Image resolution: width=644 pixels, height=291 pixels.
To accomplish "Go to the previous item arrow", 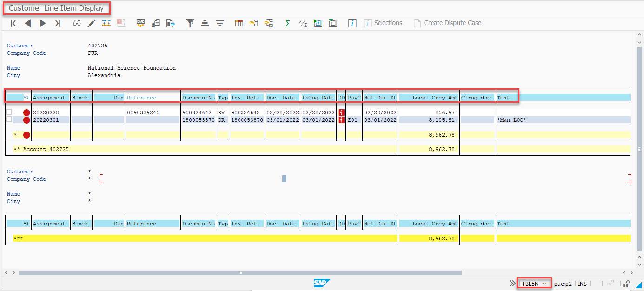I will 28,23.
